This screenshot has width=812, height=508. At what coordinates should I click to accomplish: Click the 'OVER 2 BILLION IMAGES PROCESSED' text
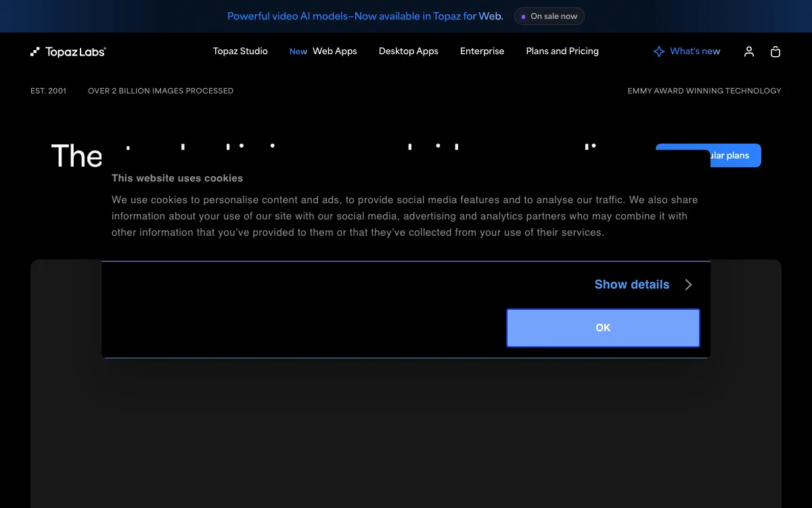coord(160,91)
